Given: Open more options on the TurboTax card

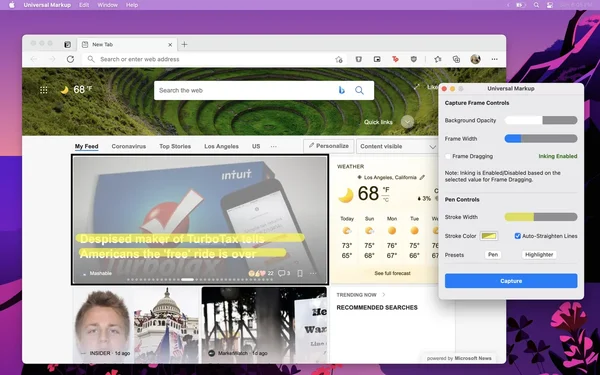Looking at the screenshot, I should pos(313,273).
